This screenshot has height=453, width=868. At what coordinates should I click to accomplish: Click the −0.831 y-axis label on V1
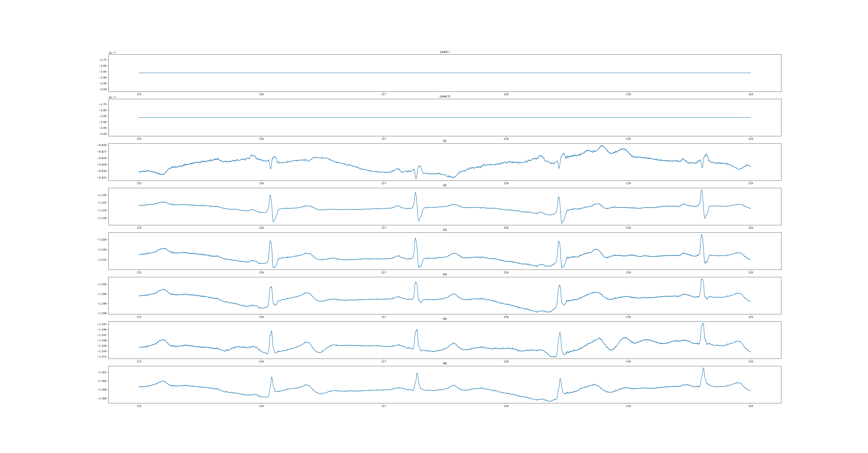pos(102,178)
